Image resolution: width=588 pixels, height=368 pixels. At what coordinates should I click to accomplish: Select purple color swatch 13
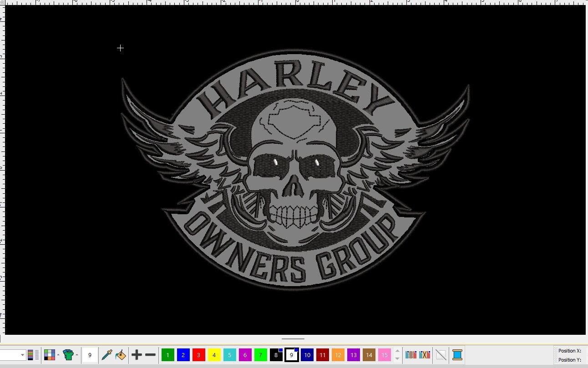354,355
